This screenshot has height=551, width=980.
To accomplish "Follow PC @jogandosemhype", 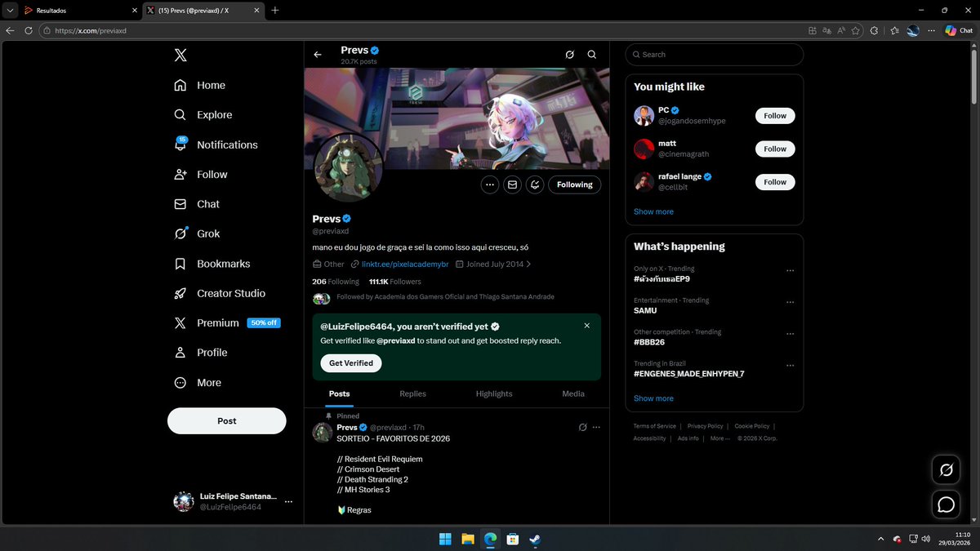I will [x=775, y=116].
